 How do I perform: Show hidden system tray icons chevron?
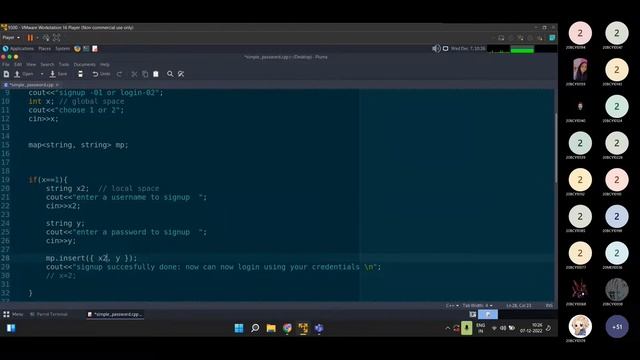448,328
